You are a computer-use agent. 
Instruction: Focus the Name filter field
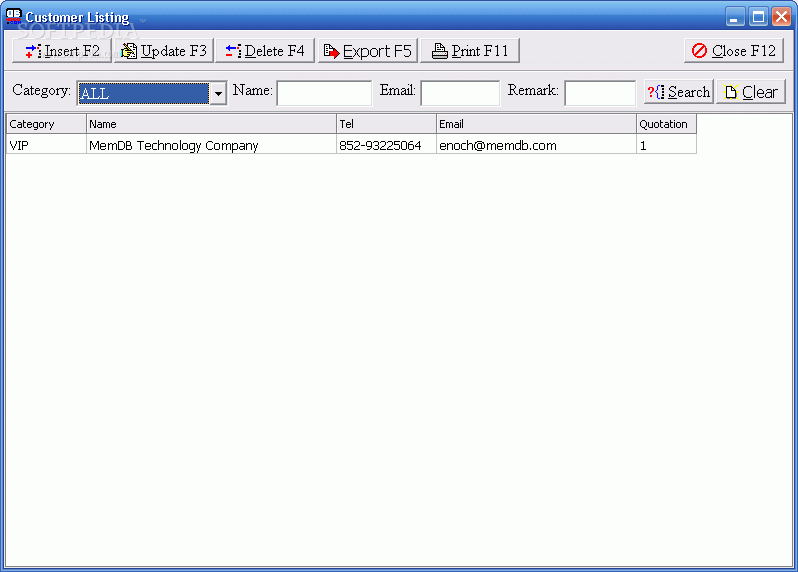(x=324, y=93)
